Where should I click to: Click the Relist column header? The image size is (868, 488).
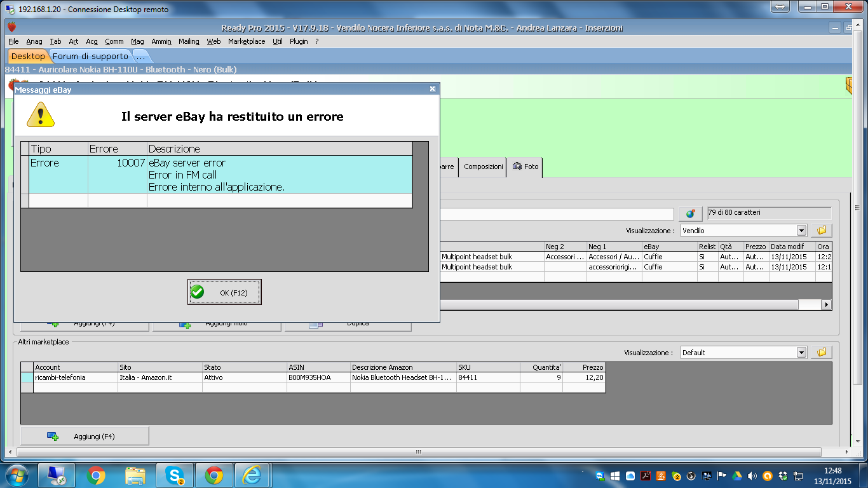[708, 247]
